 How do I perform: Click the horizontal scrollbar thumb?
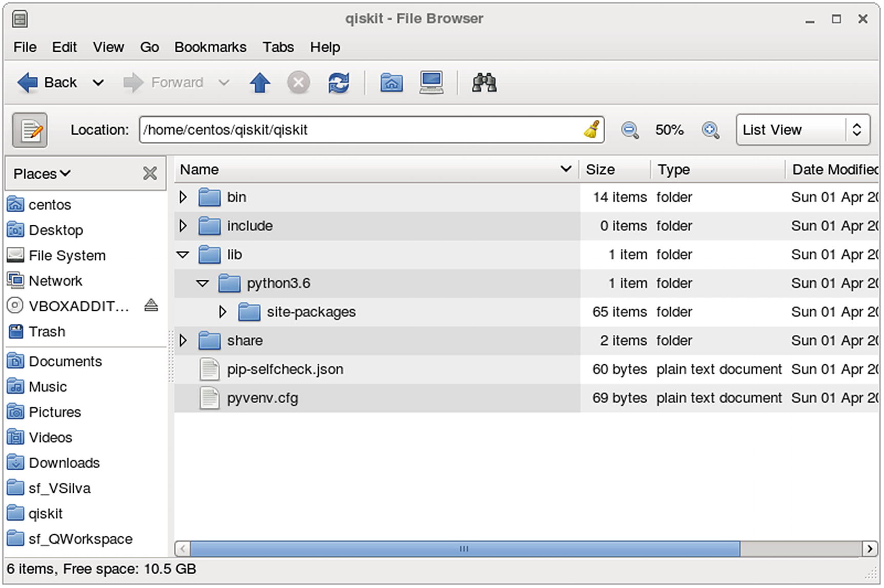click(x=464, y=549)
